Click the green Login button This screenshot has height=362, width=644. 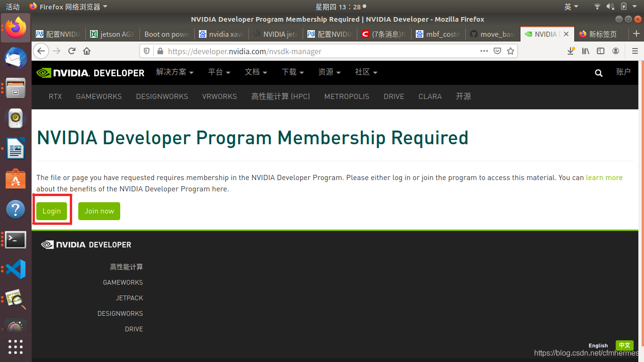[x=51, y=211]
